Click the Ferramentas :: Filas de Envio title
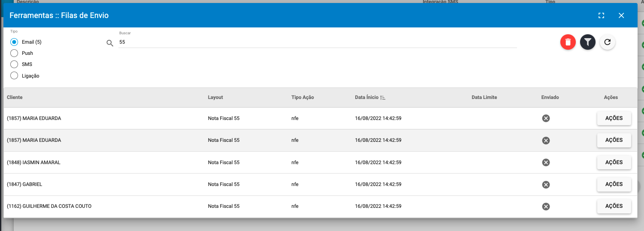This screenshot has height=231, width=644. 59,15
